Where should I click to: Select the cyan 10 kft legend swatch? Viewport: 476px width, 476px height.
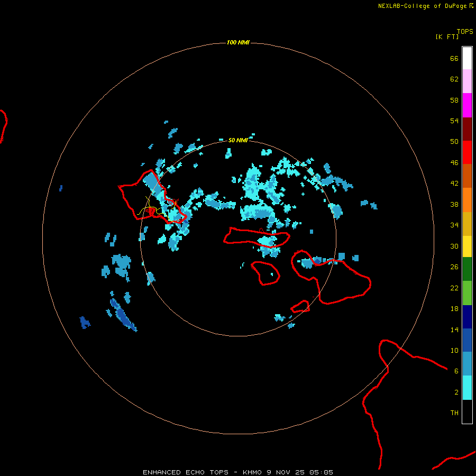click(467, 388)
